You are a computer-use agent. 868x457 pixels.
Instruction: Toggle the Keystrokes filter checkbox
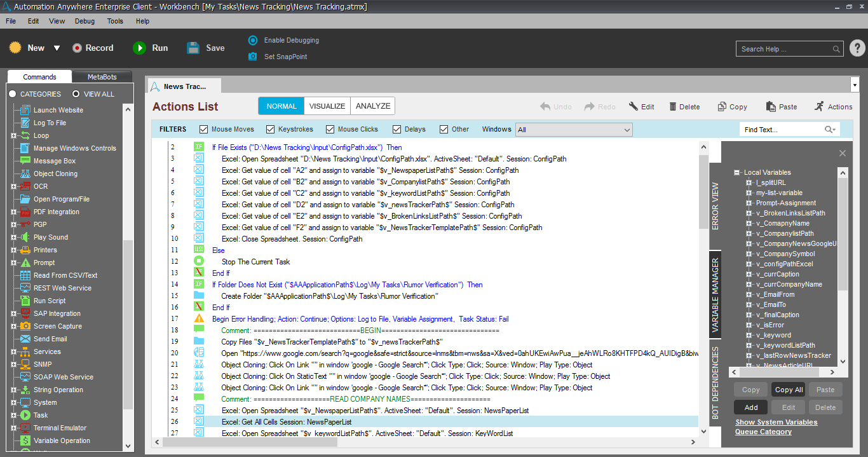tap(271, 129)
